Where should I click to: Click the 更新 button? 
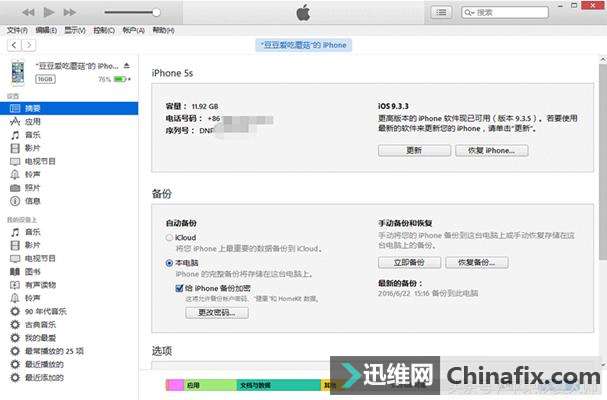pos(414,150)
